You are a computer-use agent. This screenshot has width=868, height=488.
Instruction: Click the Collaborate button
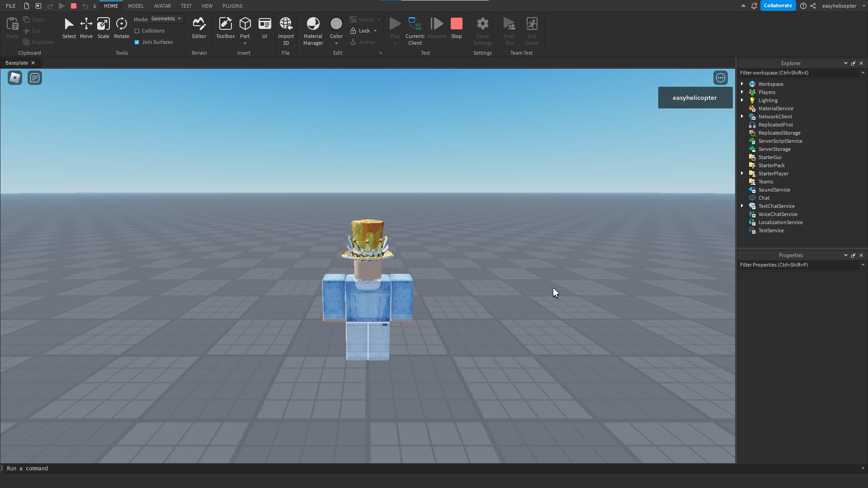[x=778, y=5]
